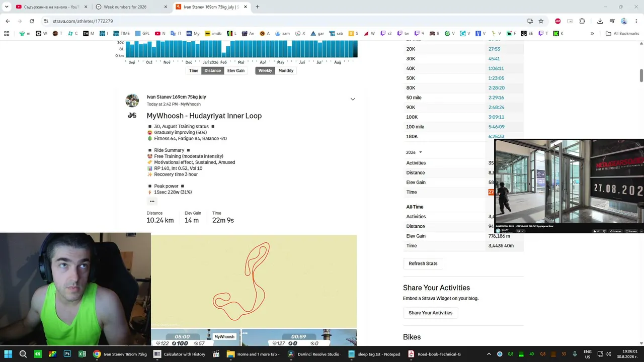Open Road-book-Technical-G PDF from taskbar

(x=434, y=354)
